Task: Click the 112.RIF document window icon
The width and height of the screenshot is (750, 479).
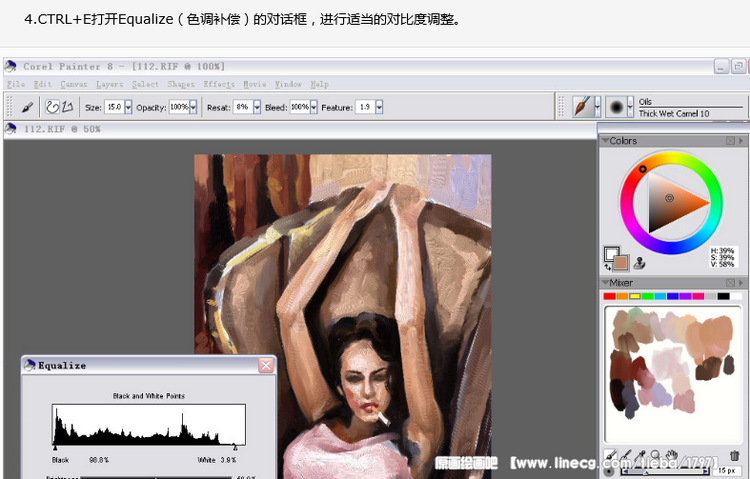Action: 11,129
